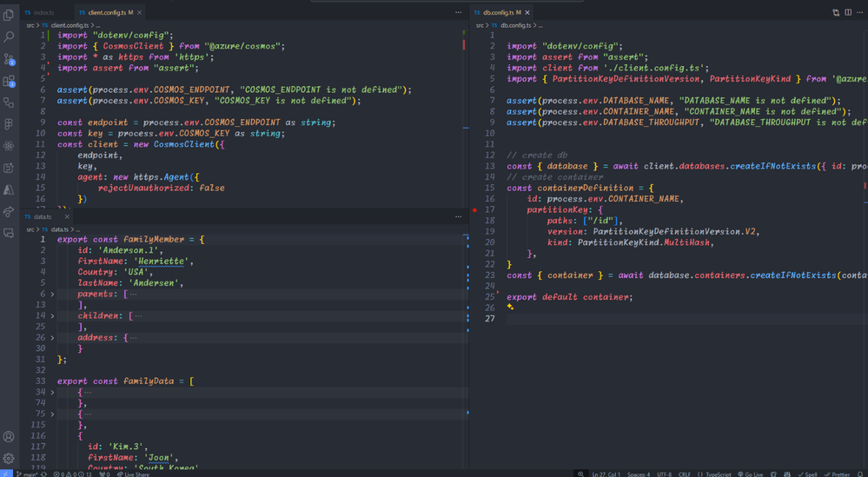
Task: Expand folded object on line 75
Action: point(53,414)
